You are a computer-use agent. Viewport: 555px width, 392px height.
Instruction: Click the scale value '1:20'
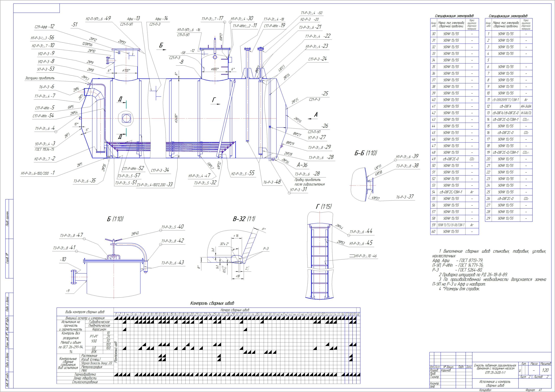click(x=545, y=370)
